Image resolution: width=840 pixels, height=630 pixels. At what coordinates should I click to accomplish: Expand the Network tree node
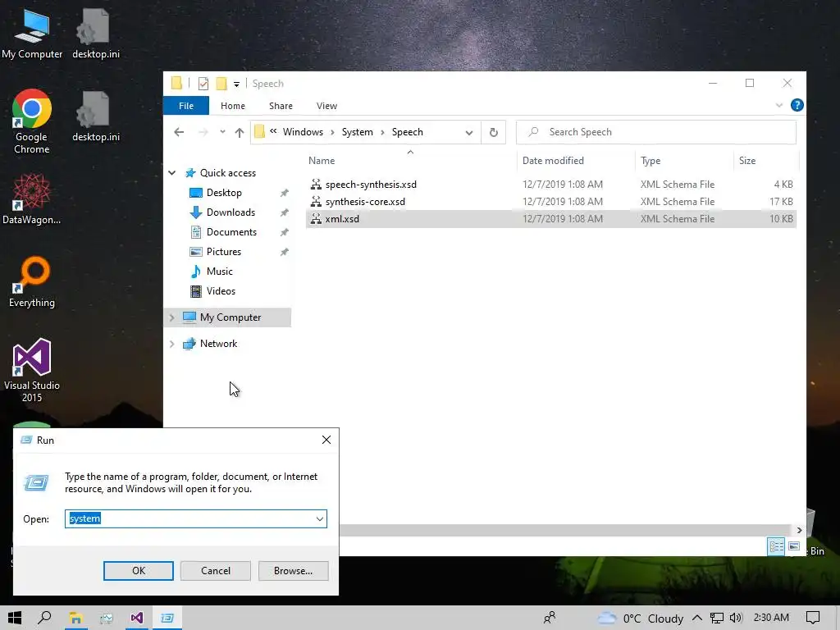[x=172, y=344]
